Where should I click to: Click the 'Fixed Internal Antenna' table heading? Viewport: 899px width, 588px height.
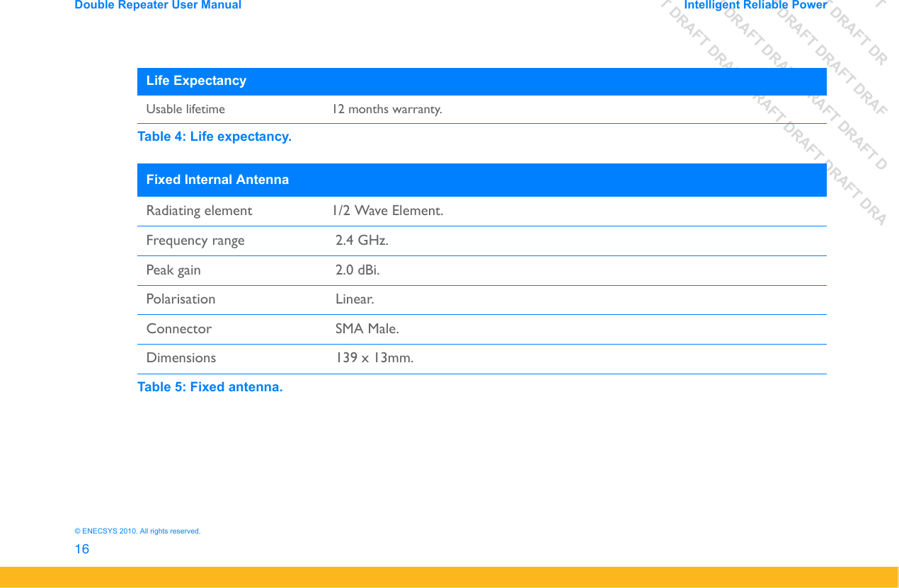217,180
